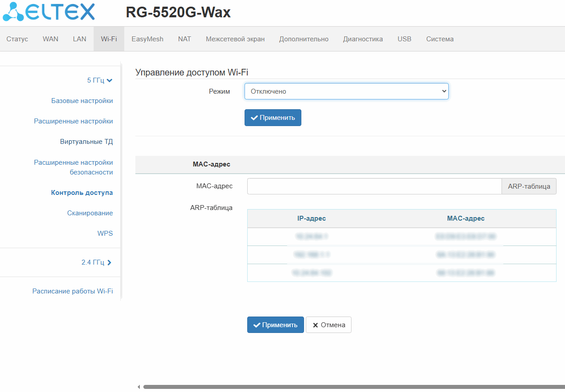
Task: Select the Система tab
Action: pyautogui.click(x=439, y=39)
